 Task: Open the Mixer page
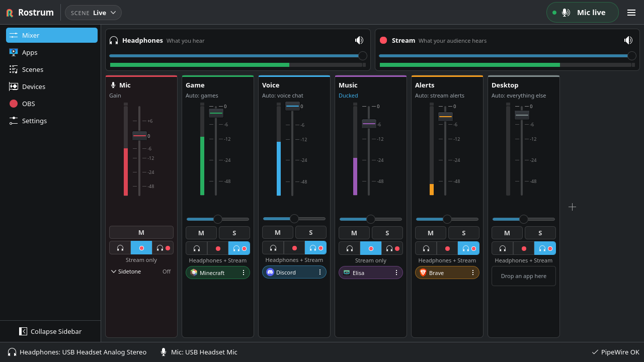52,35
